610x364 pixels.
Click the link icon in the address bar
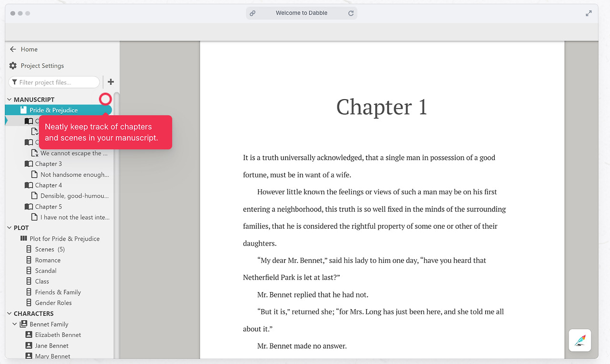coord(253,13)
